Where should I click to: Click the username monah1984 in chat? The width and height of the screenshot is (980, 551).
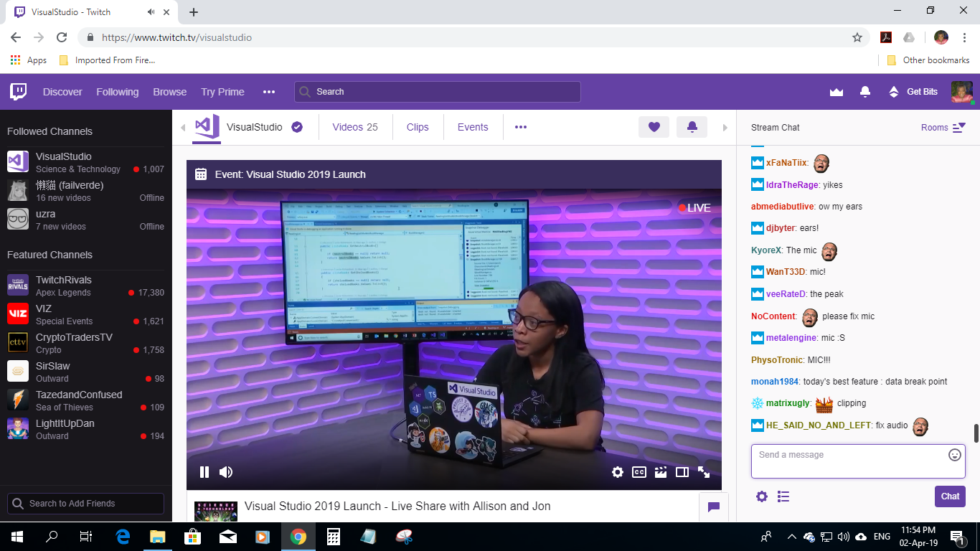pos(775,382)
